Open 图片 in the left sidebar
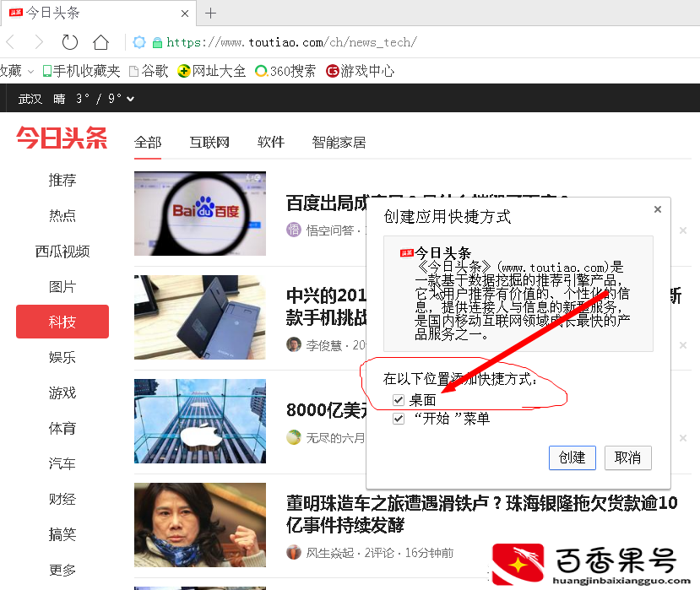The image size is (700, 590). pyautogui.click(x=62, y=286)
